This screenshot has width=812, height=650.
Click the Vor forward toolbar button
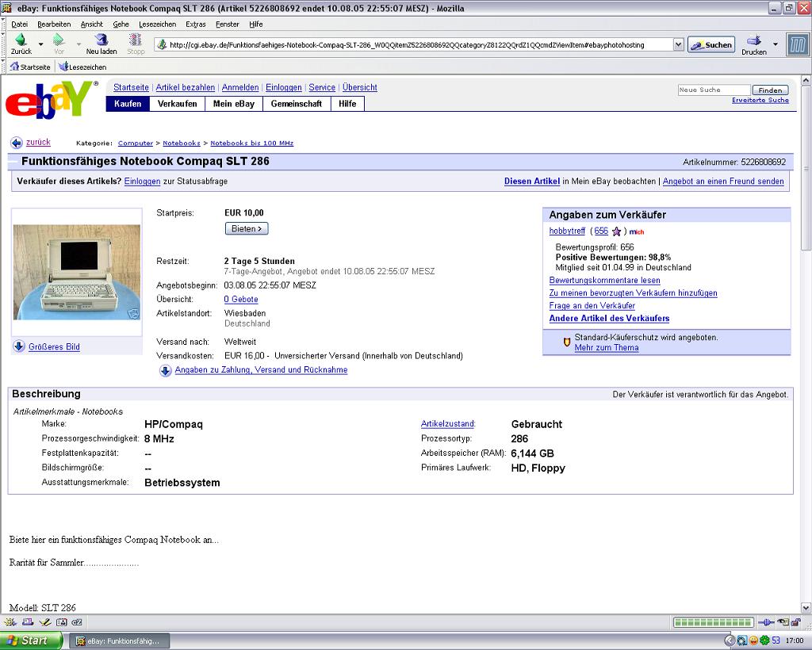coord(59,44)
